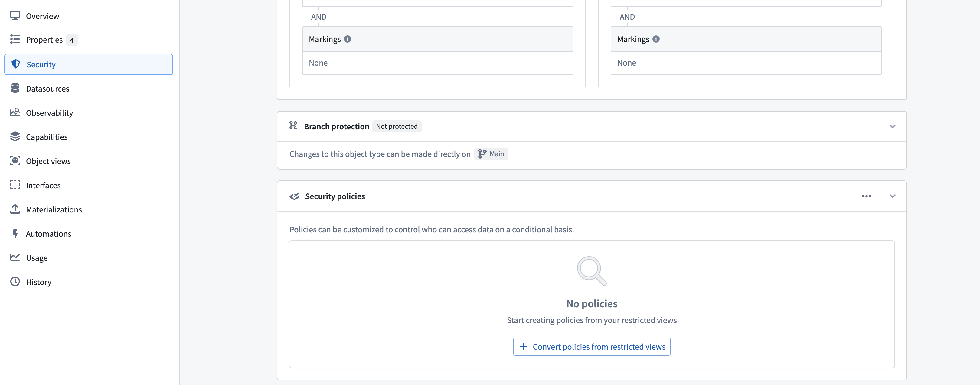The height and width of the screenshot is (385, 980).
Task: Open the Properties section
Action: (x=44, y=40)
